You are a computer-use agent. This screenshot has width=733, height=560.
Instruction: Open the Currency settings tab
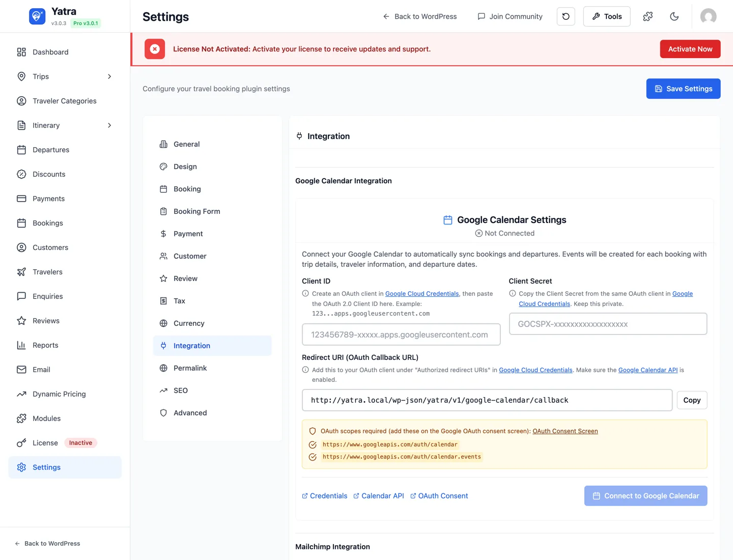[212, 323]
